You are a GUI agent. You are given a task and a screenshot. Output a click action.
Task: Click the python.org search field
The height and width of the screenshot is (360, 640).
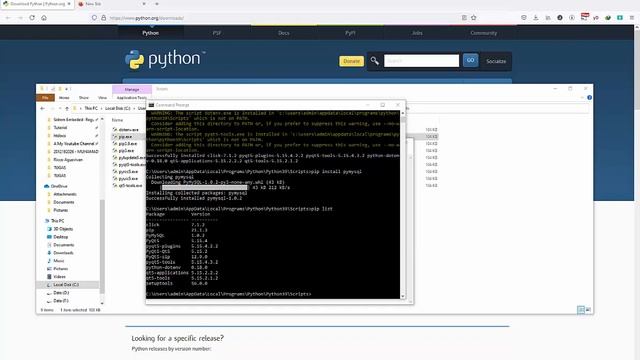tap(421, 61)
